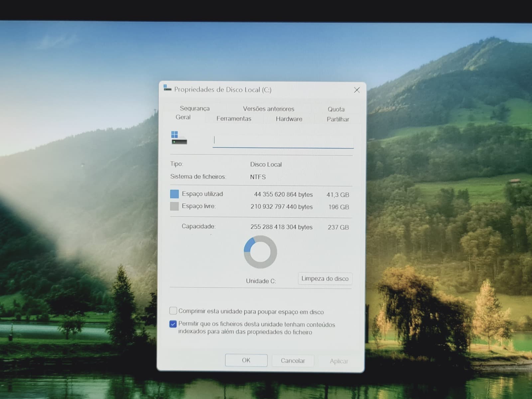The image size is (532, 399).
Task: Click the '237 GB' capacity value
Action: [x=338, y=227]
